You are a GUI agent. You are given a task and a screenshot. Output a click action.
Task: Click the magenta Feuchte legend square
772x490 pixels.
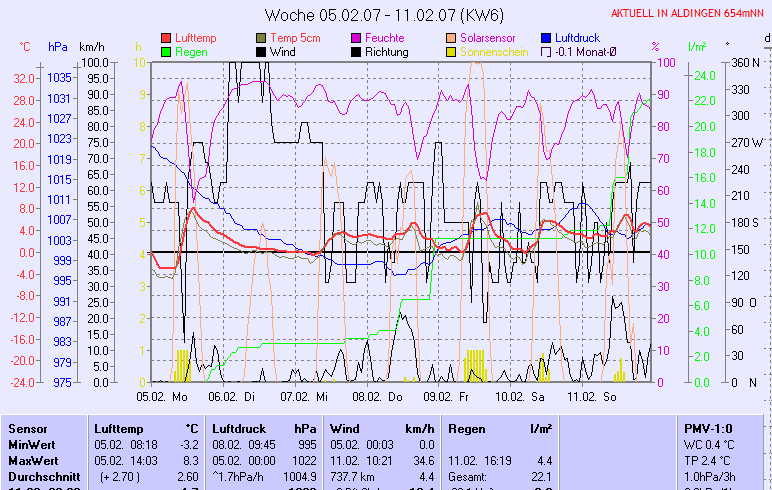tap(357, 37)
